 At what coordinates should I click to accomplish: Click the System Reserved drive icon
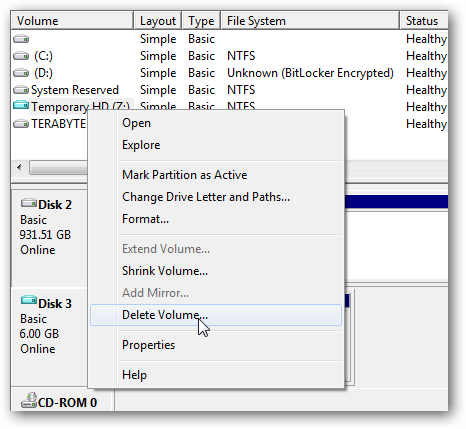[x=21, y=90]
